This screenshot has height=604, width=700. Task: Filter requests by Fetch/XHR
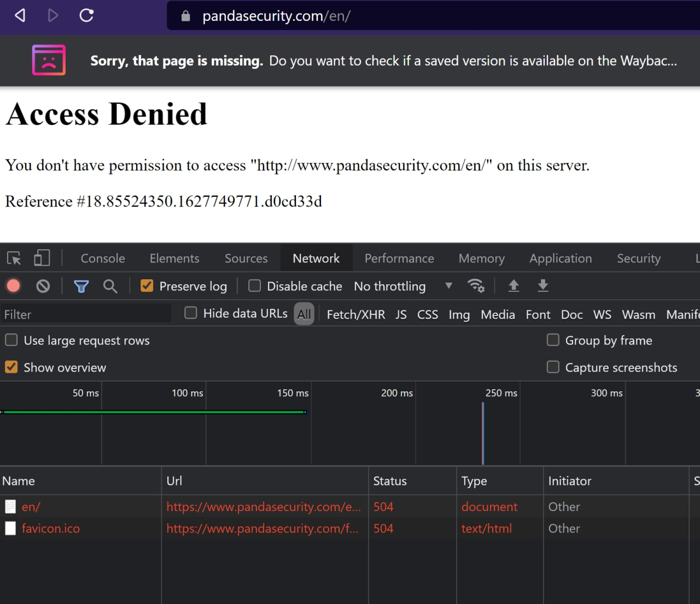click(x=356, y=314)
